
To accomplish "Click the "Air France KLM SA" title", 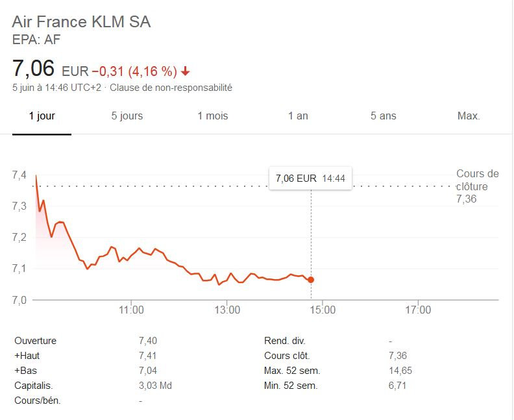I will pos(81,21).
